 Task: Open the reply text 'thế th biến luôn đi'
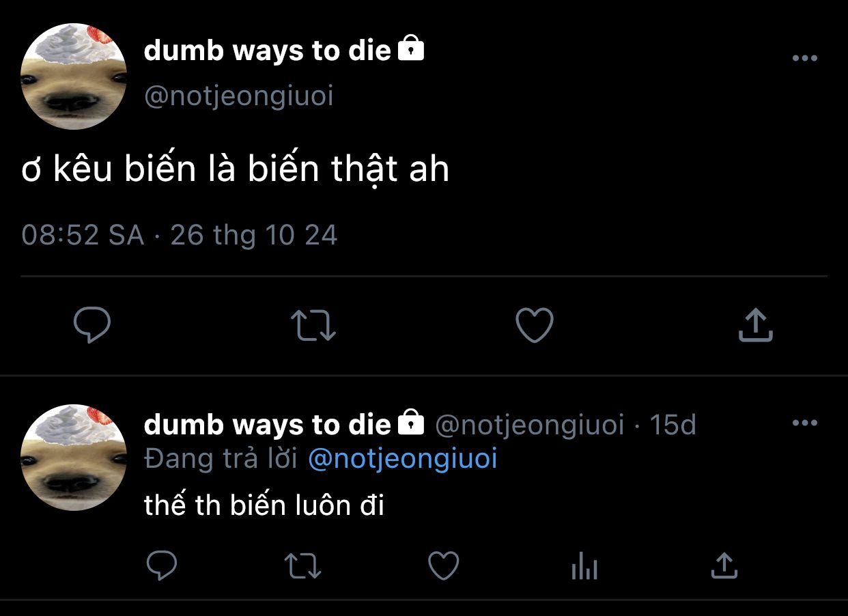point(265,505)
